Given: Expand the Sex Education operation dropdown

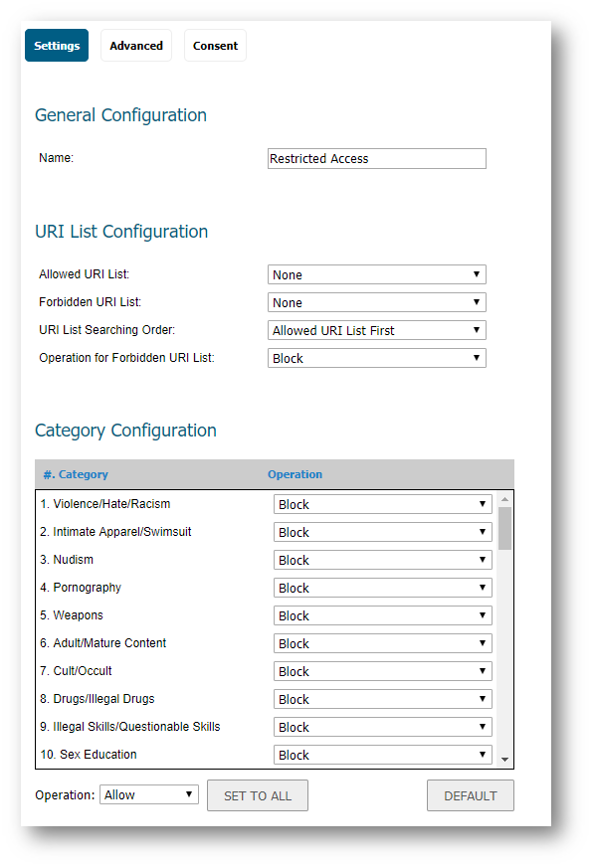Looking at the screenshot, I should (x=383, y=755).
